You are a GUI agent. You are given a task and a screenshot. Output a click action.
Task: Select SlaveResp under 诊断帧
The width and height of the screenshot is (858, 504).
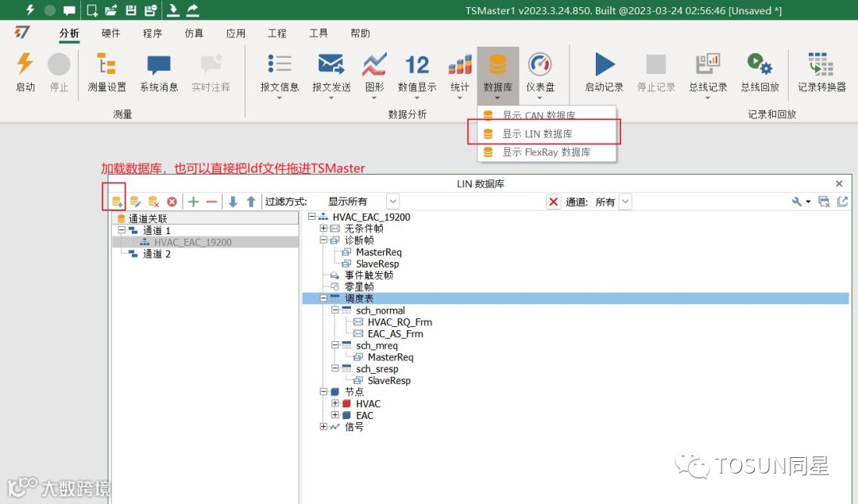click(377, 264)
